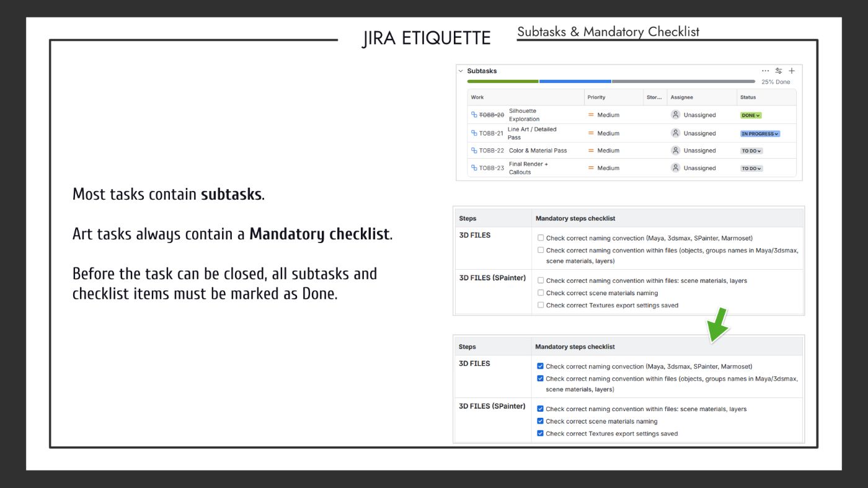Check the unchecked 'Check correct scene materials naming' box
This screenshot has height=488, width=868.
pos(541,293)
